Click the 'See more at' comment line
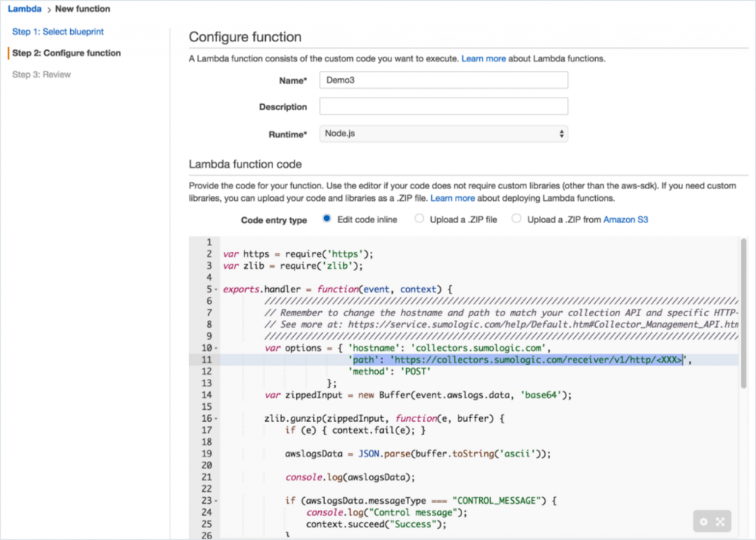756x540 pixels. click(501, 325)
